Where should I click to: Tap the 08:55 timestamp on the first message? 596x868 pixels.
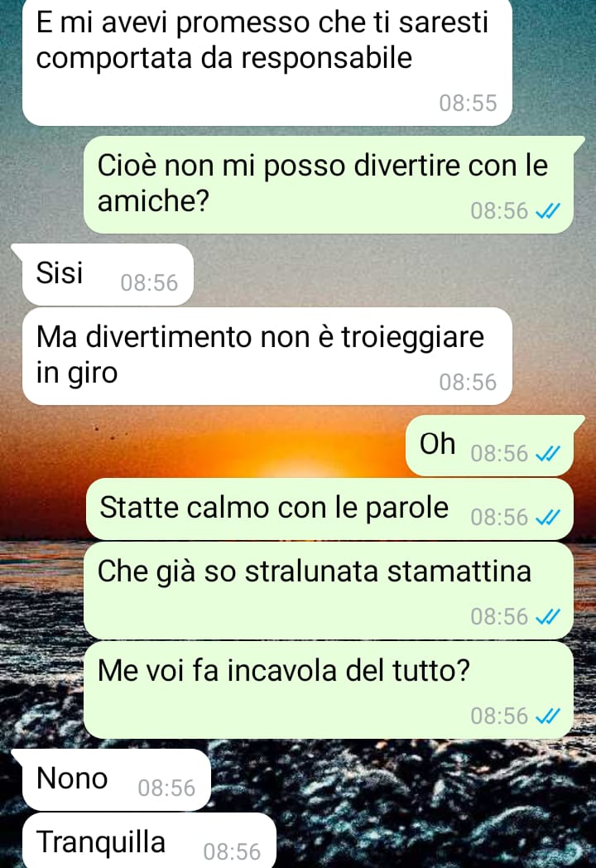[x=469, y=103]
